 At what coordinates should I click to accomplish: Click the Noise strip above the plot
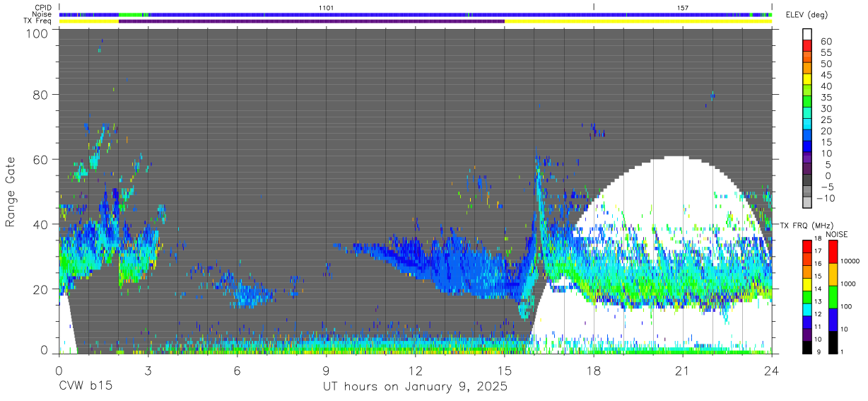[x=416, y=14]
